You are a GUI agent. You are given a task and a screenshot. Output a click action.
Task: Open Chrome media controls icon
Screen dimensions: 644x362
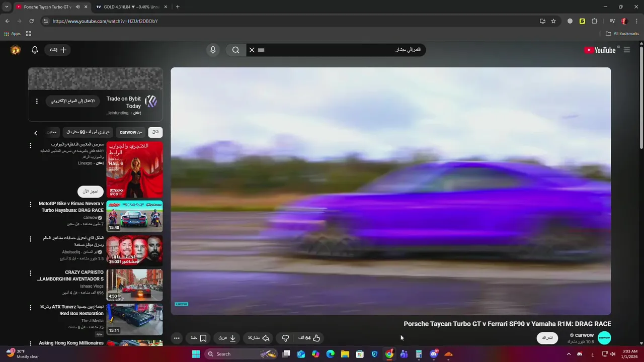pyautogui.click(x=612, y=21)
